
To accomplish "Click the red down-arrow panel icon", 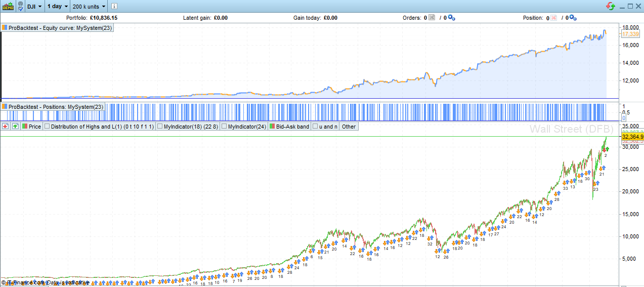I will click(6, 127).
